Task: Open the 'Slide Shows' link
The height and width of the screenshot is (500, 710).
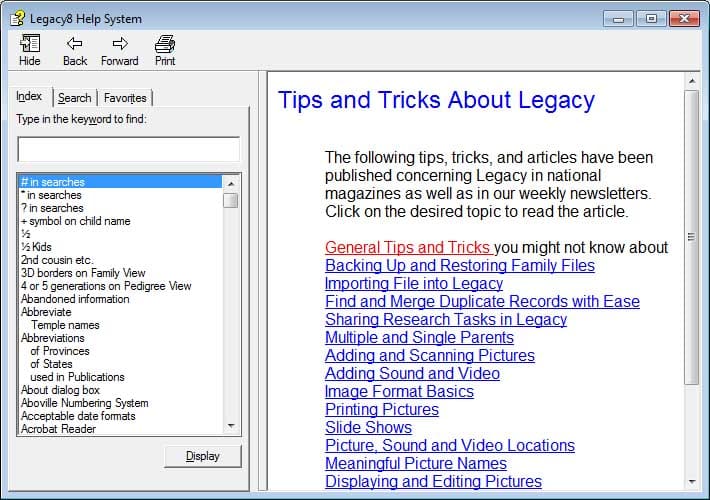Action: (x=369, y=428)
